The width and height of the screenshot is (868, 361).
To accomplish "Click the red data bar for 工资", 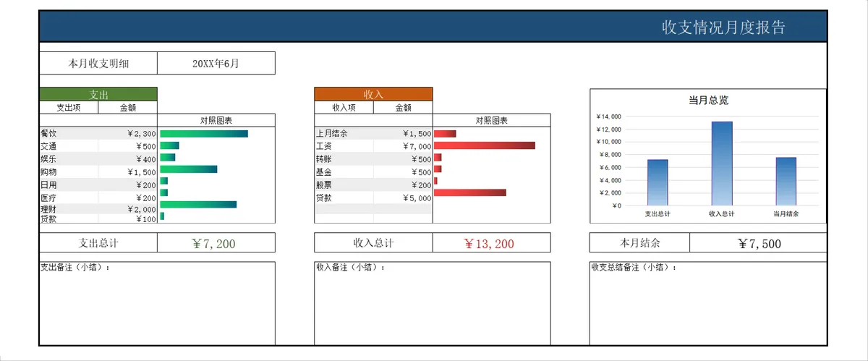I will pyautogui.click(x=485, y=145).
